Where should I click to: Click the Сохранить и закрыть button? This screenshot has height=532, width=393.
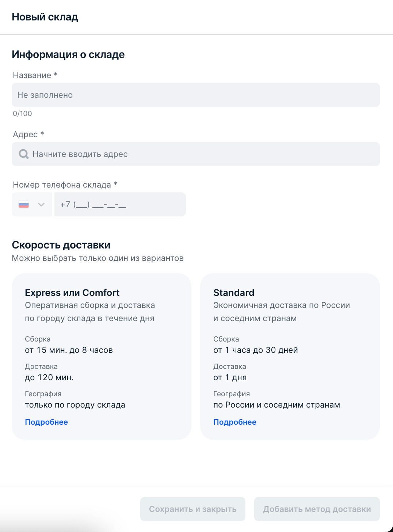click(x=193, y=509)
